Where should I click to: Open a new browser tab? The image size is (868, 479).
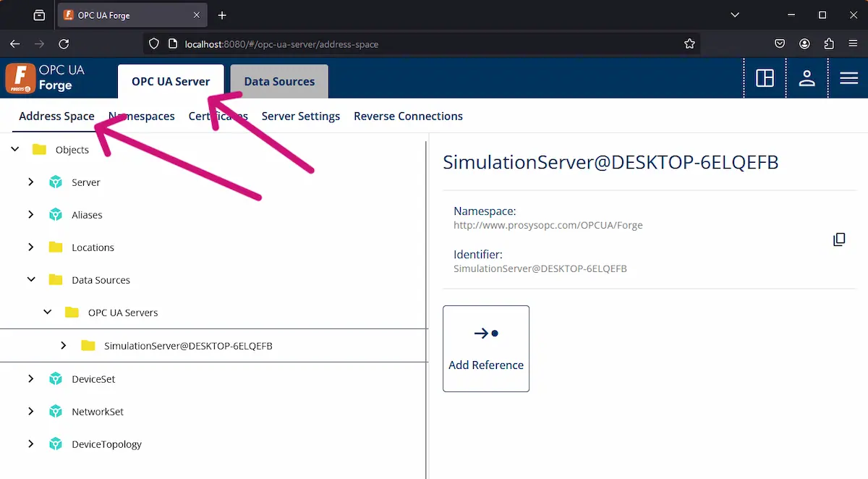pos(222,15)
